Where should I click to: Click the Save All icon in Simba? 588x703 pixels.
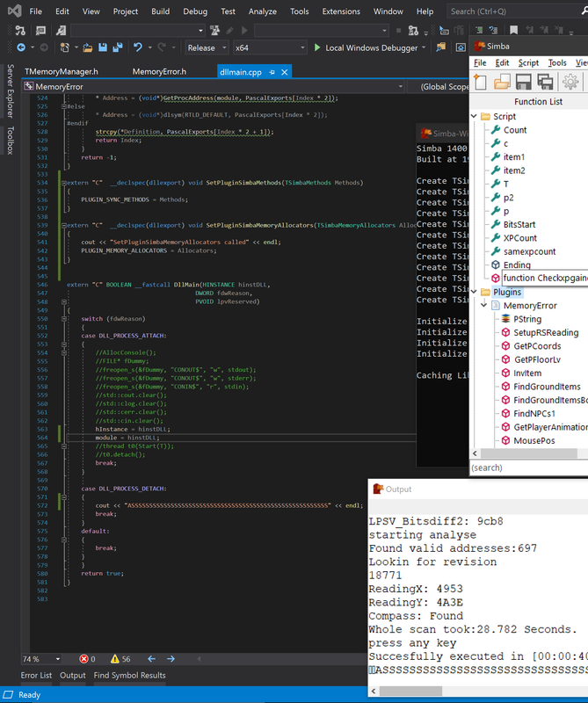(546, 82)
